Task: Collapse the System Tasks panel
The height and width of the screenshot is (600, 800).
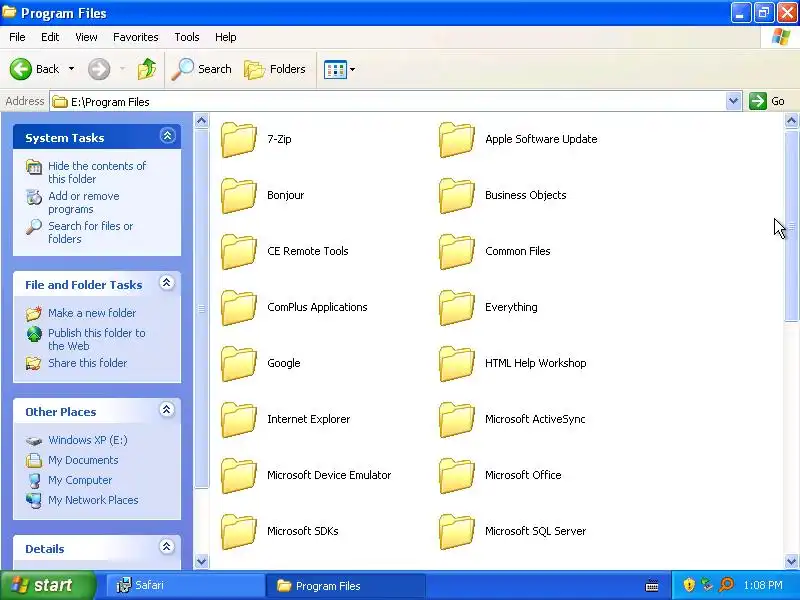Action: pos(167,136)
